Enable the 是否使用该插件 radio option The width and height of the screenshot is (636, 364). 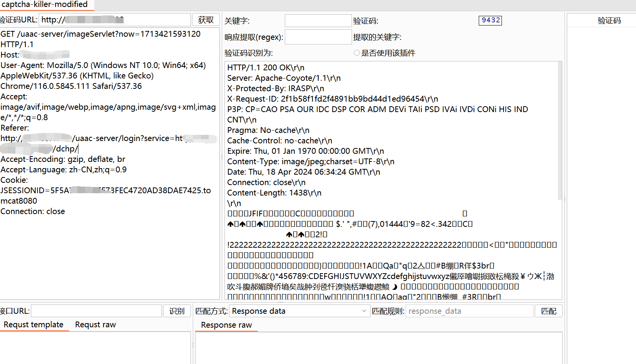click(x=356, y=53)
